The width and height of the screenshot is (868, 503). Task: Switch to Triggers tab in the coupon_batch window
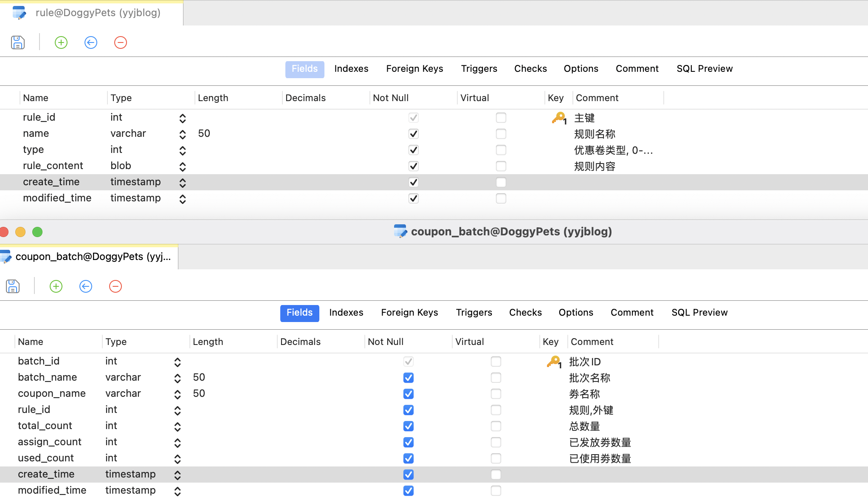tap(474, 313)
